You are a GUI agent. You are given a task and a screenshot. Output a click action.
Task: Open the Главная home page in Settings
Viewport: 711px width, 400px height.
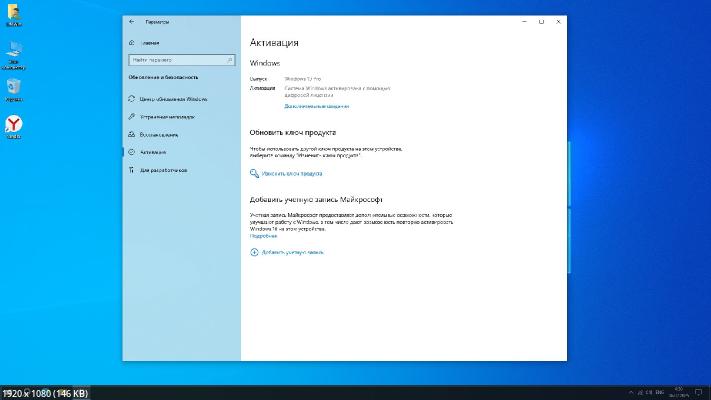click(144, 43)
